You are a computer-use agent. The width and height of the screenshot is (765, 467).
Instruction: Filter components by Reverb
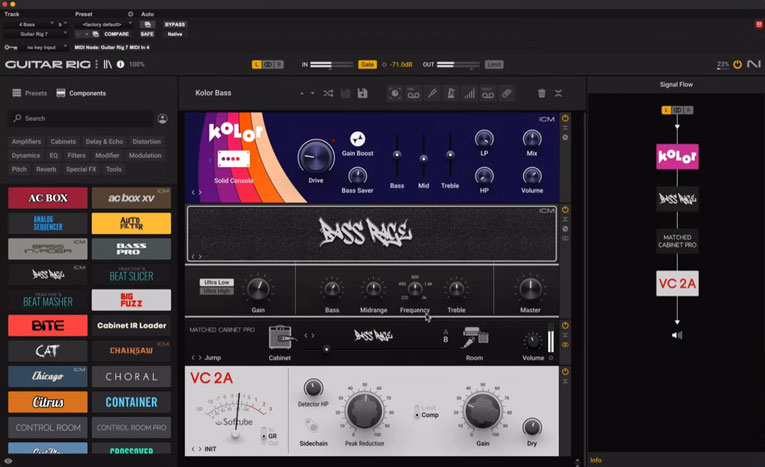pyautogui.click(x=46, y=169)
